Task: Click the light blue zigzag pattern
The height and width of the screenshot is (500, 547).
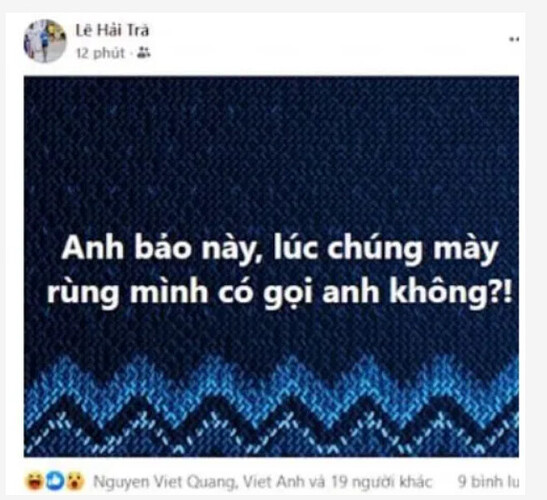Action: (271, 391)
